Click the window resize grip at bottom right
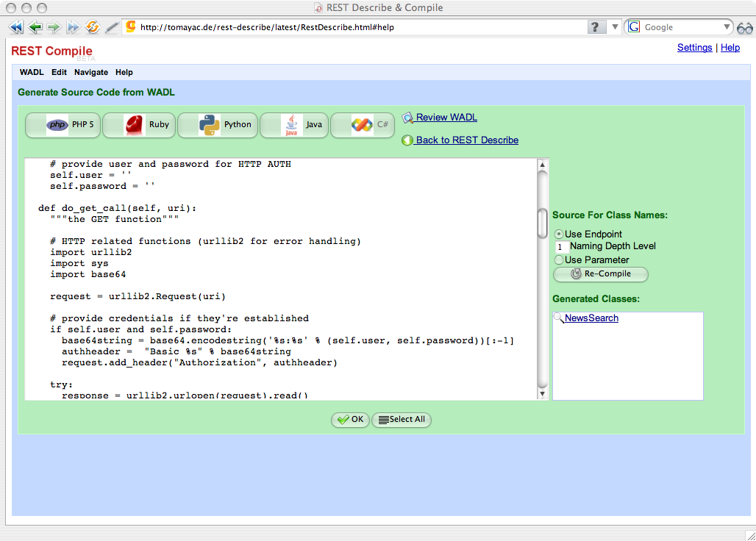 pos(750,535)
